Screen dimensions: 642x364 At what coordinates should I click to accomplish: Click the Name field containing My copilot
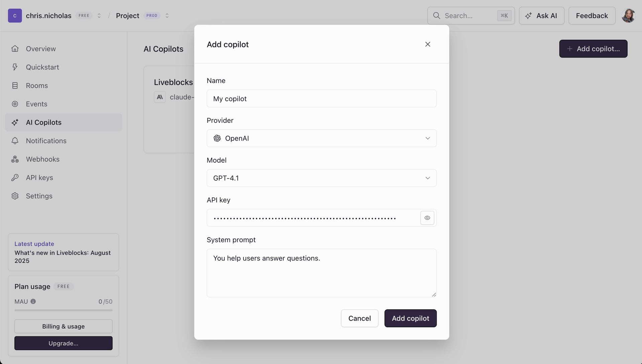[x=321, y=99]
